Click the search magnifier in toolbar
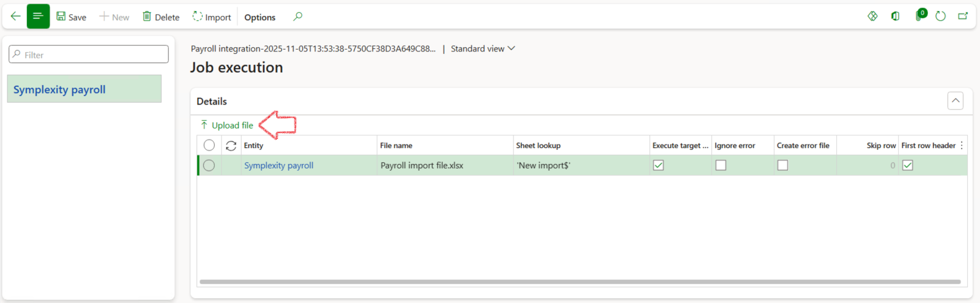The width and height of the screenshot is (980, 303). [297, 17]
